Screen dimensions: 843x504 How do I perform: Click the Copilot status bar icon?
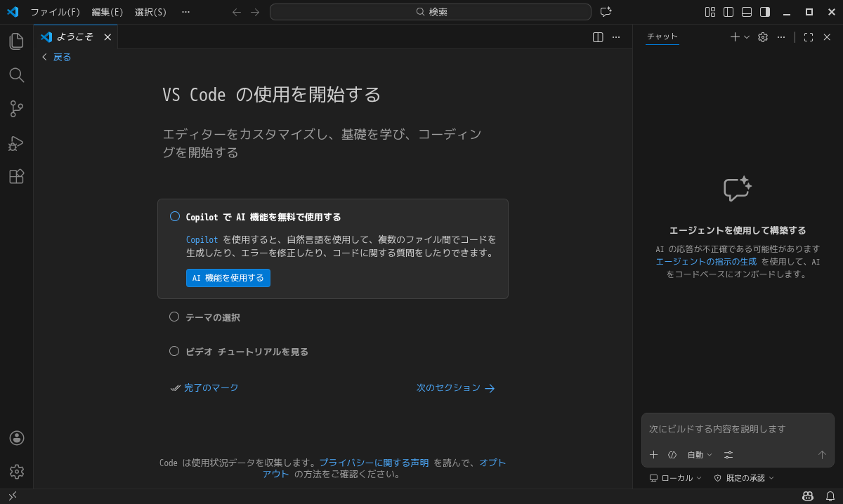[x=808, y=496]
